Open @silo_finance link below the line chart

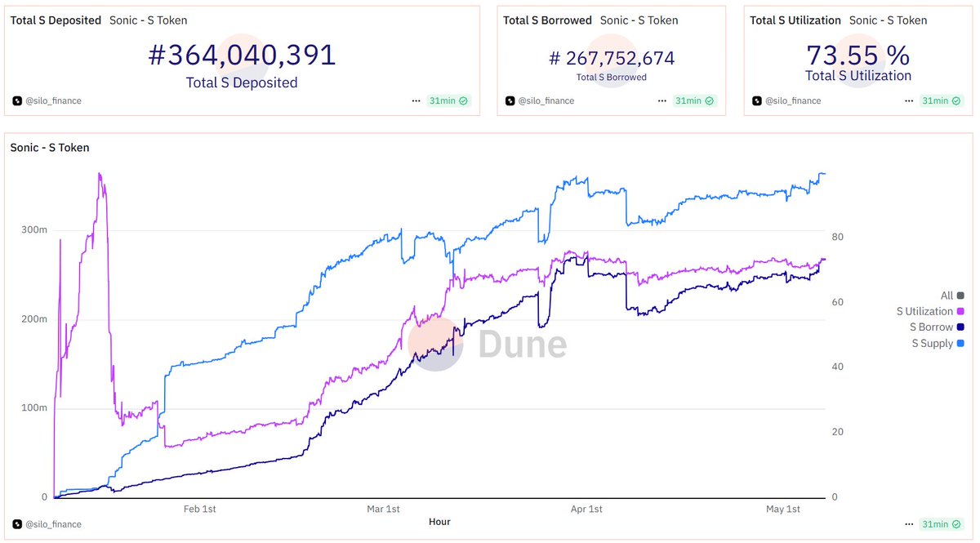tap(52, 524)
